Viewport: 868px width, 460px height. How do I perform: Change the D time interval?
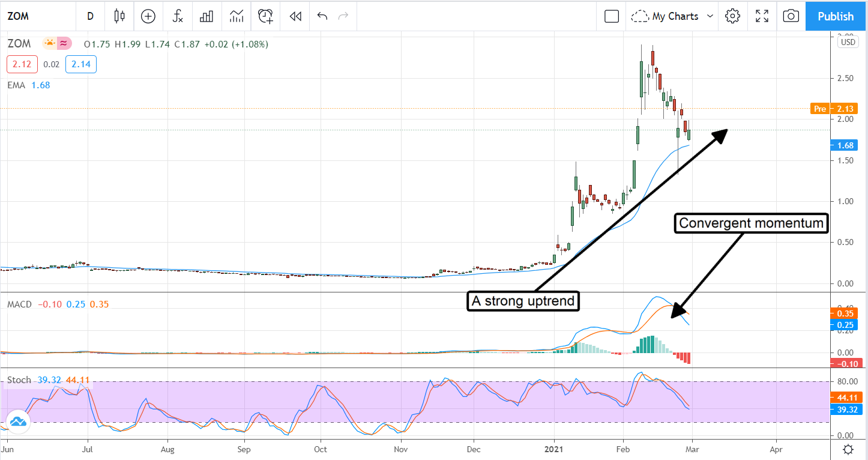pyautogui.click(x=90, y=16)
